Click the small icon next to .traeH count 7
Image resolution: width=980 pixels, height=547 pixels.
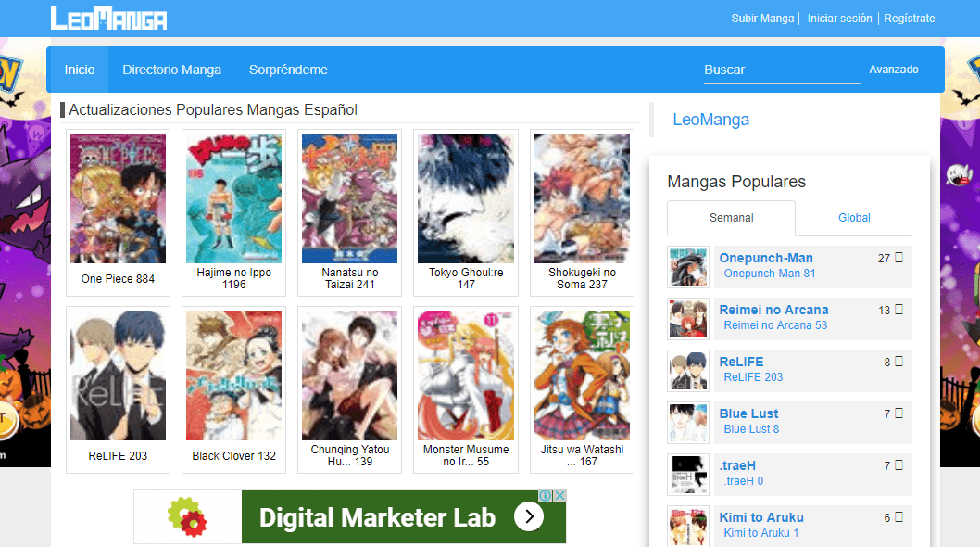point(898,465)
